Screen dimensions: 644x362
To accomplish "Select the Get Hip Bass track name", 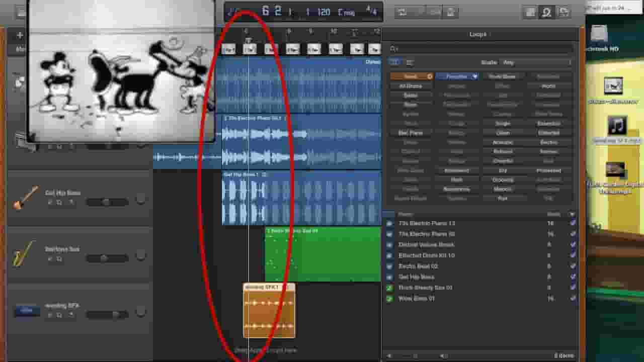I will click(63, 193).
